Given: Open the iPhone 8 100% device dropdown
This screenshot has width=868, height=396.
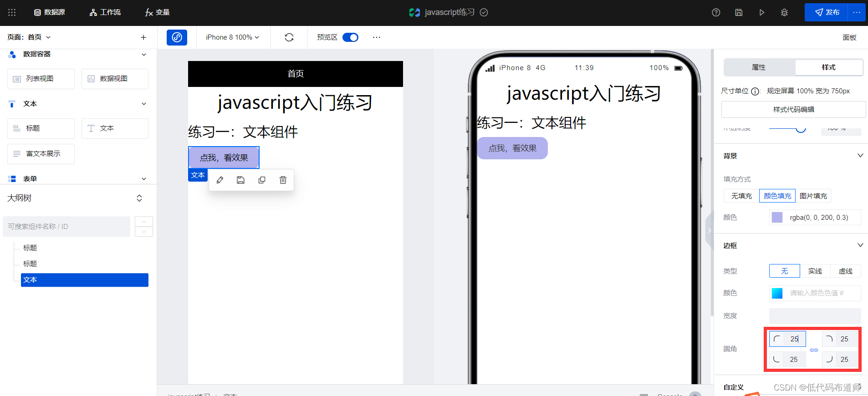Looking at the screenshot, I should tap(232, 37).
